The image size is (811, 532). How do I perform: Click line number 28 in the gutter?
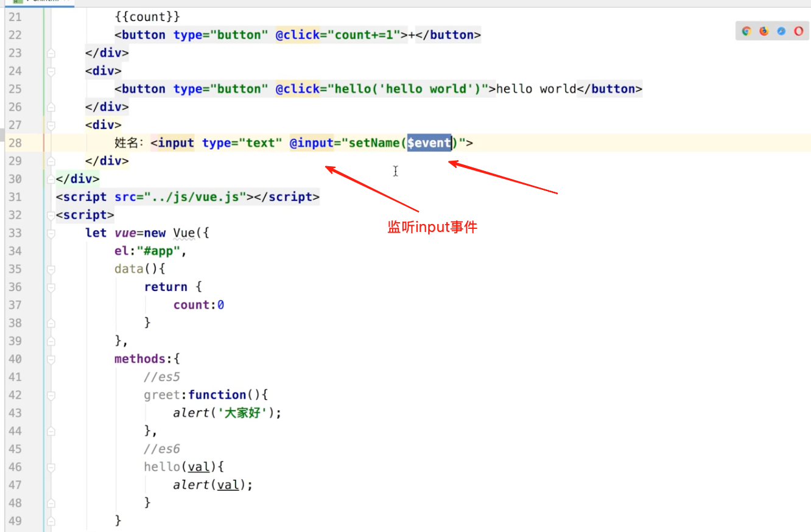(x=14, y=143)
